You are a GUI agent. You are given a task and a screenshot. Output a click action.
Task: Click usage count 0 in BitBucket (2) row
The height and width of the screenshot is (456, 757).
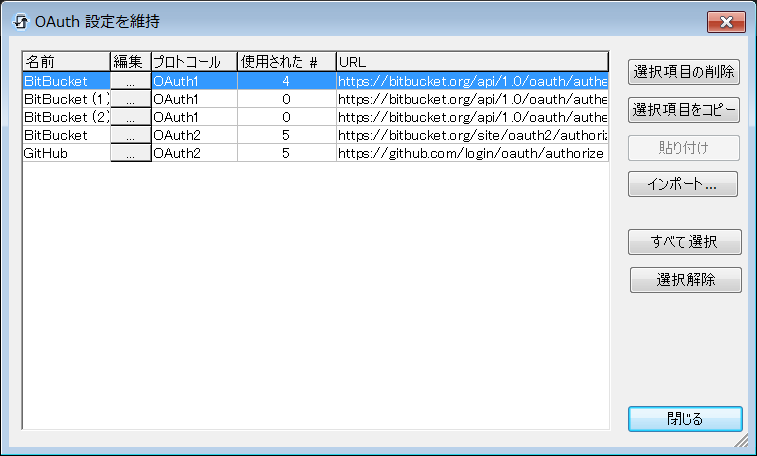287,117
